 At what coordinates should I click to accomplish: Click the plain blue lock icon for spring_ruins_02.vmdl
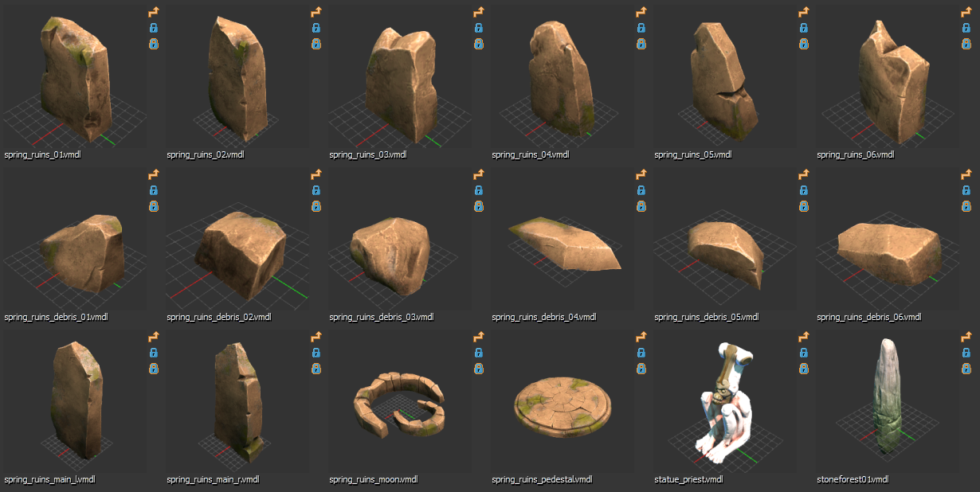[x=316, y=28]
